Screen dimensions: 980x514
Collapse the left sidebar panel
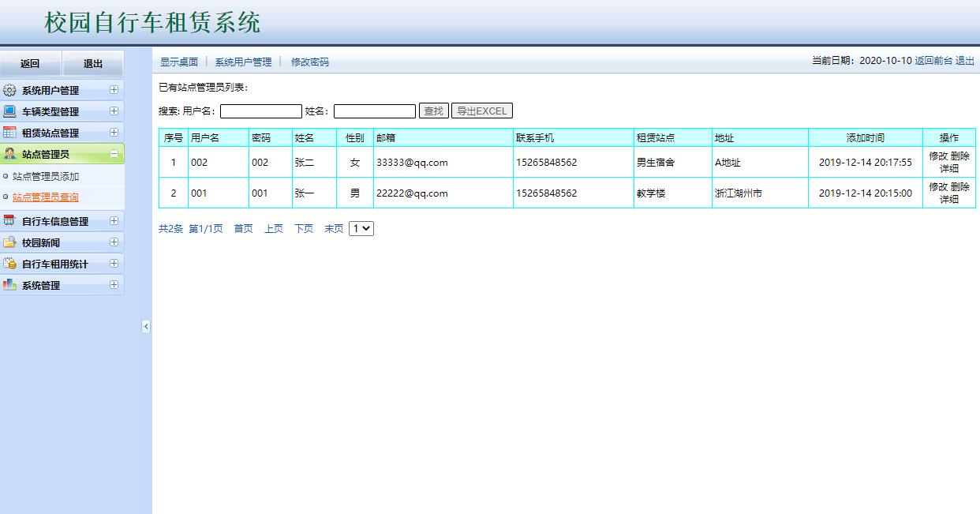pos(146,325)
